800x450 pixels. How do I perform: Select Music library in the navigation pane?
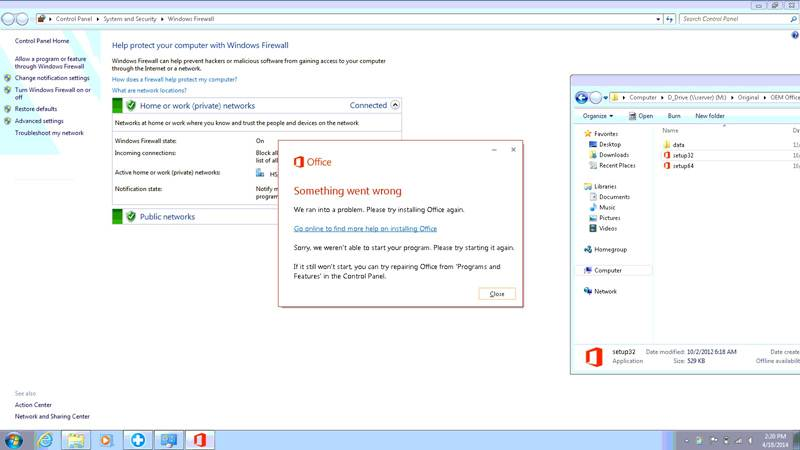tap(607, 208)
